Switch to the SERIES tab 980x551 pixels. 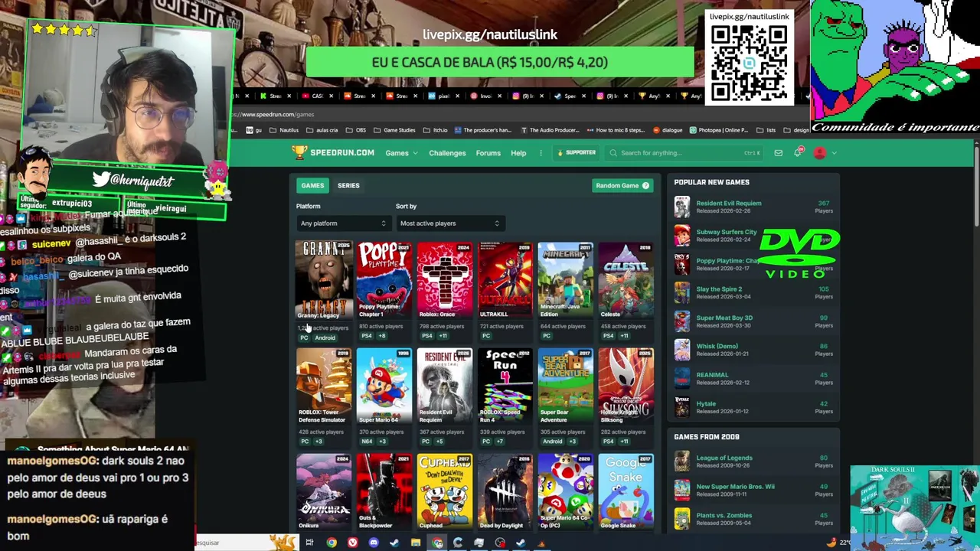pyautogui.click(x=348, y=185)
